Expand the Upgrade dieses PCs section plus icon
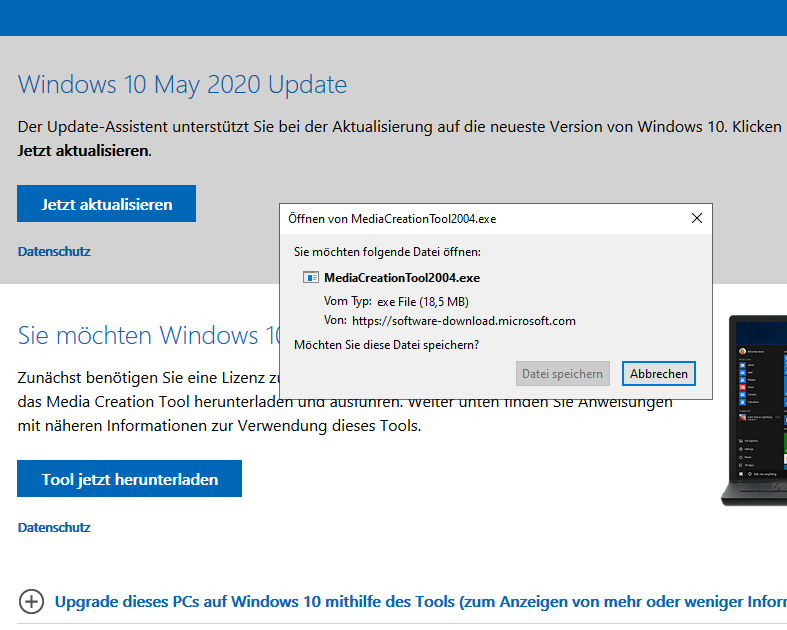This screenshot has width=787, height=630. (x=31, y=601)
